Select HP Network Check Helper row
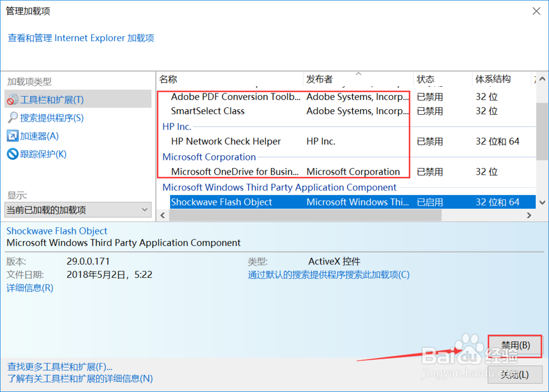 coord(352,142)
